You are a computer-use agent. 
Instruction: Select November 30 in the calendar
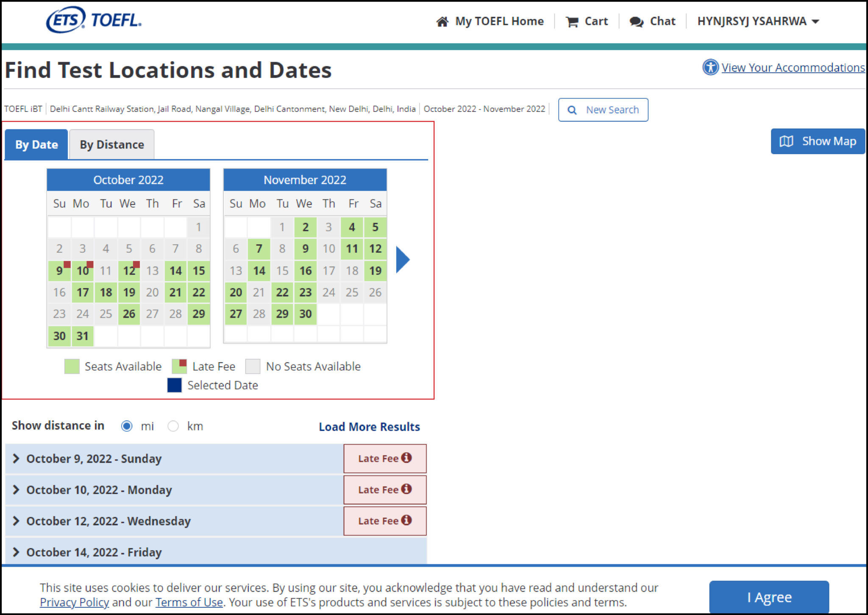tap(306, 314)
